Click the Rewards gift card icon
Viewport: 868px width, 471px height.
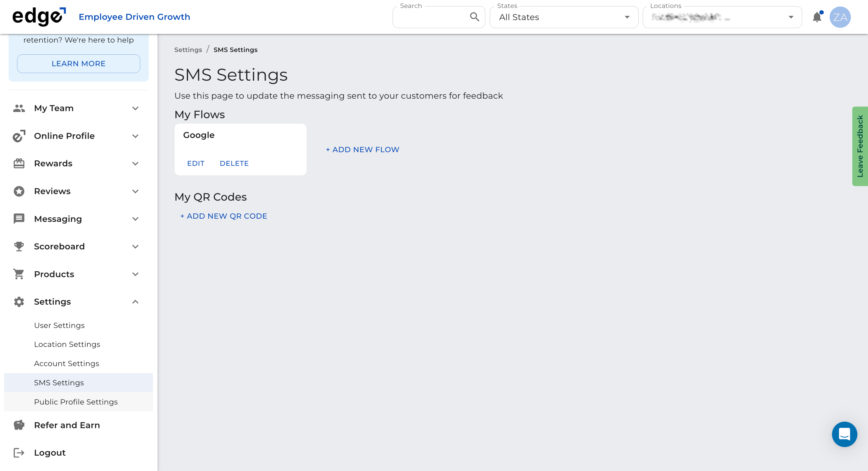(x=19, y=163)
